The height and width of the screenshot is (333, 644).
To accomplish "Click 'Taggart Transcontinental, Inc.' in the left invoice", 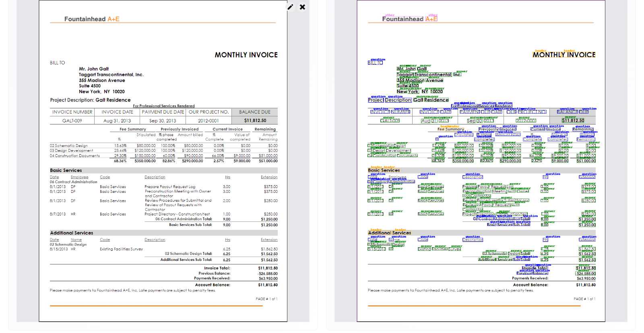I will (111, 74).
